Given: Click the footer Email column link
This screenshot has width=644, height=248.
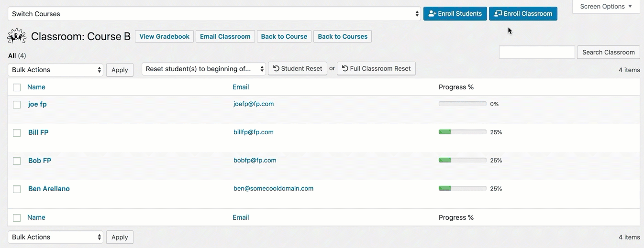Looking at the screenshot, I should [241, 217].
